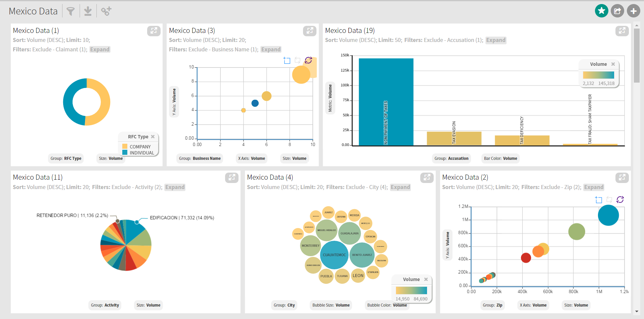
Task: Open Group: Business Name selector
Action: coord(200,158)
